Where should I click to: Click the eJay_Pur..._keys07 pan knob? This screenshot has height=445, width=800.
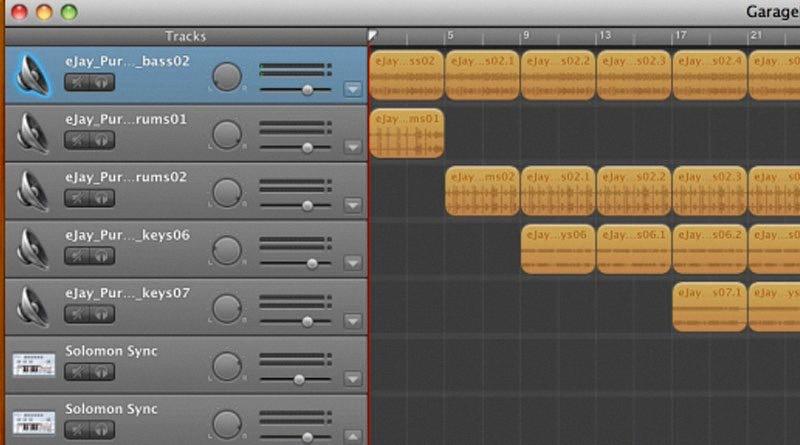pos(227,308)
